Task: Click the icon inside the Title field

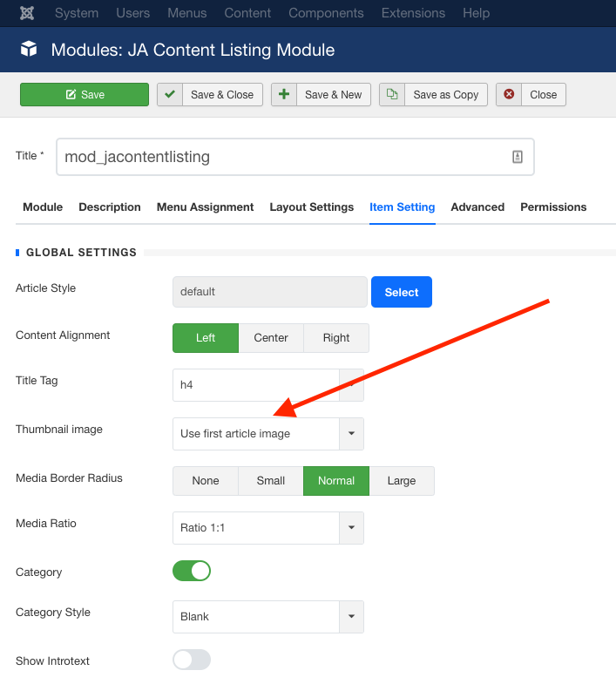Action: (x=517, y=157)
